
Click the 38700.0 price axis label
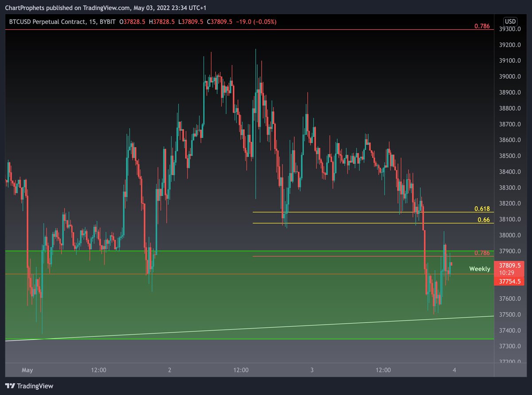509,124
